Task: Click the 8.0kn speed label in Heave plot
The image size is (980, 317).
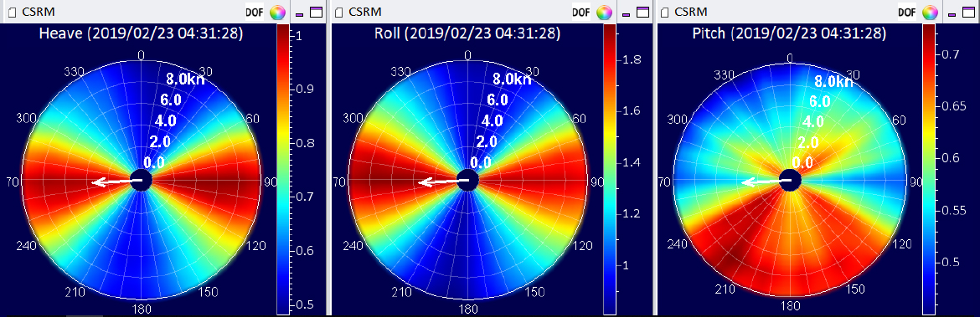Action: [185, 79]
